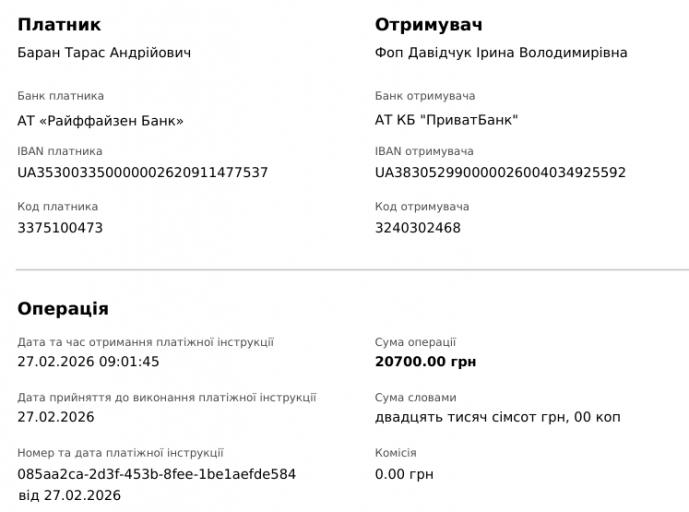Click the payer IBAN number value

143,172
